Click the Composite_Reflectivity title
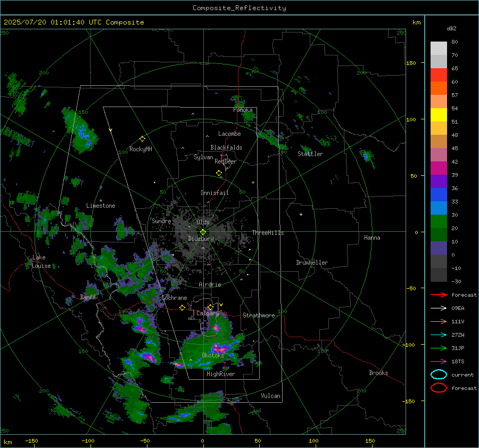This screenshot has height=448, width=479. click(240, 8)
